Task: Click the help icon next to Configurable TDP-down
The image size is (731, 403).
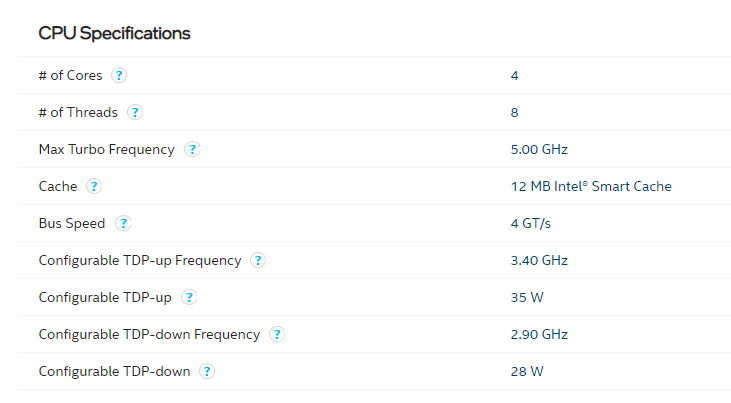Action: tap(207, 371)
